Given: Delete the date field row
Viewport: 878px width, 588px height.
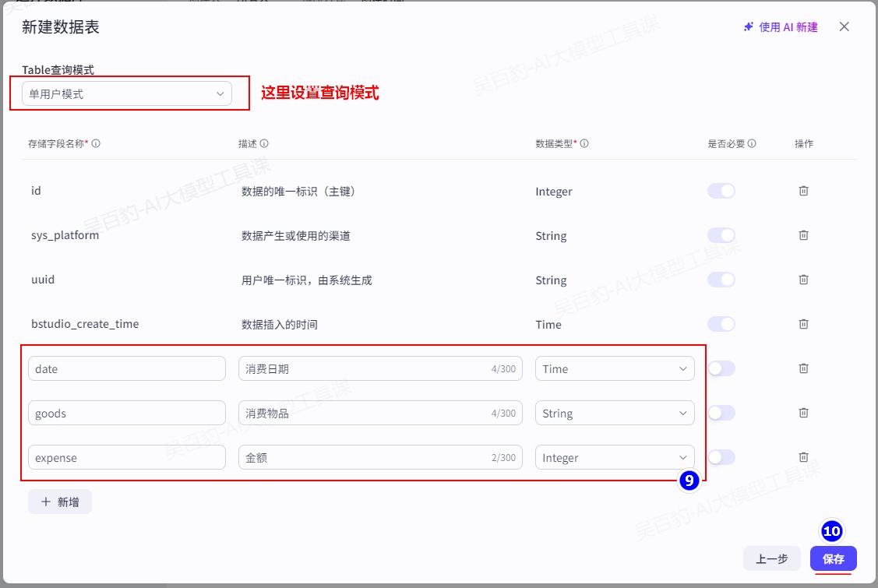Looking at the screenshot, I should tap(803, 368).
